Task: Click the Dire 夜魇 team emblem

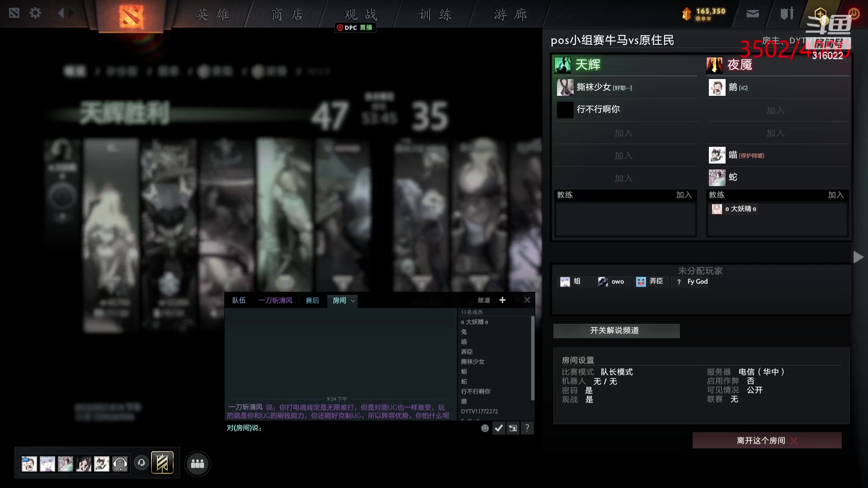Action: (715, 65)
